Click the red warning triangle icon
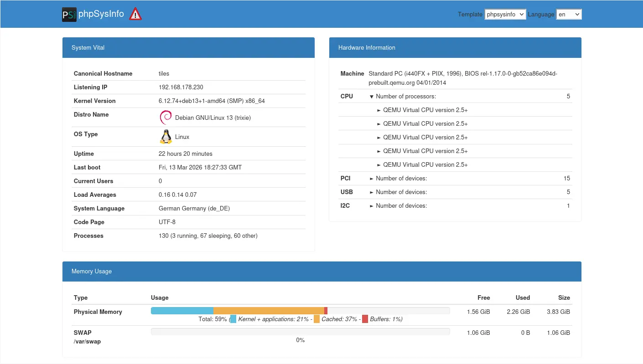The width and height of the screenshot is (643, 364). [135, 14]
